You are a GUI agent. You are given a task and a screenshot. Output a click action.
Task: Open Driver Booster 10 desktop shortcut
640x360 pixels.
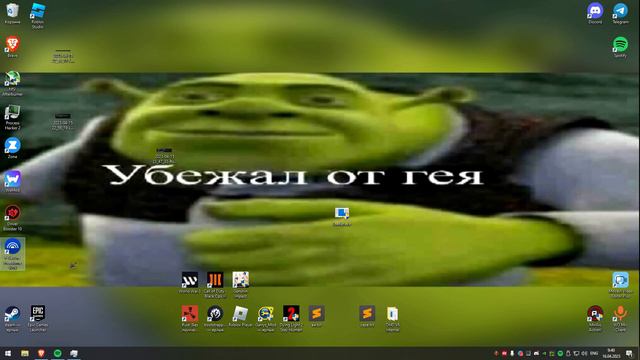point(12,218)
